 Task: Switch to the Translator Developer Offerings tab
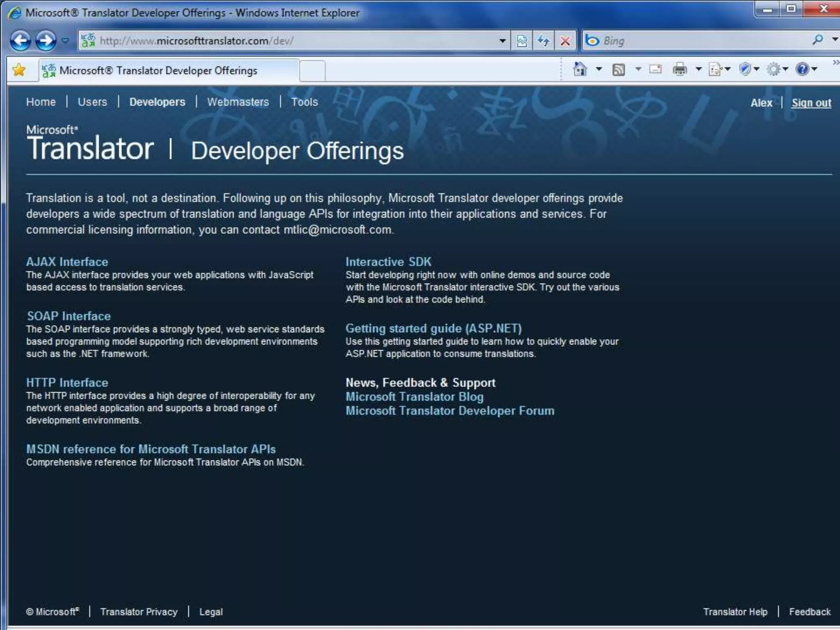pos(158,71)
